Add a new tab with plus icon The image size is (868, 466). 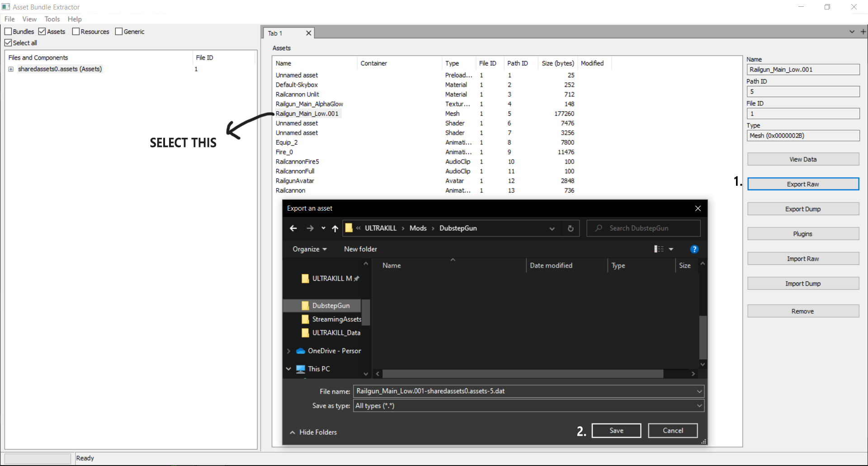pyautogui.click(x=863, y=32)
